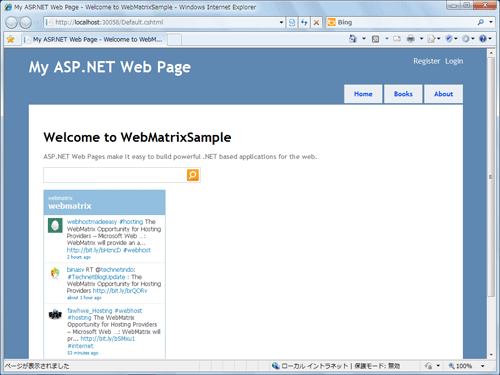Open the zoom level 100% dropdown
The width and height of the screenshot is (500, 375).
click(x=482, y=366)
